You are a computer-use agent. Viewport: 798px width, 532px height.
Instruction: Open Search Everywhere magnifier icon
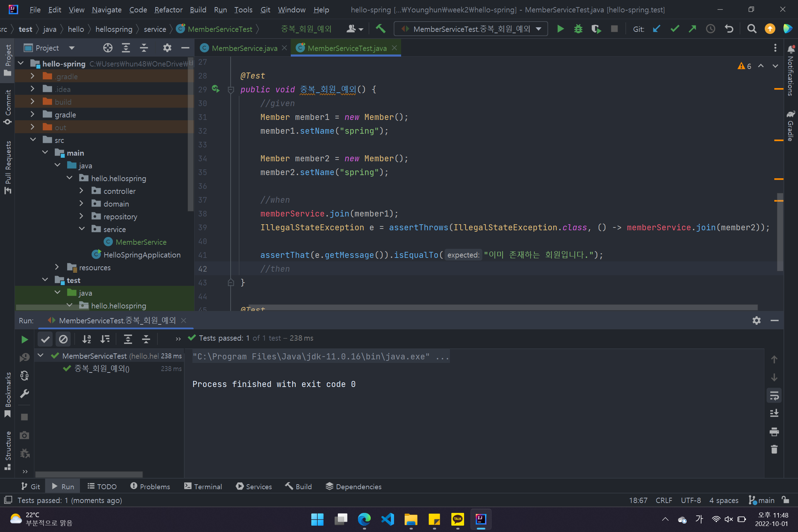(752, 29)
